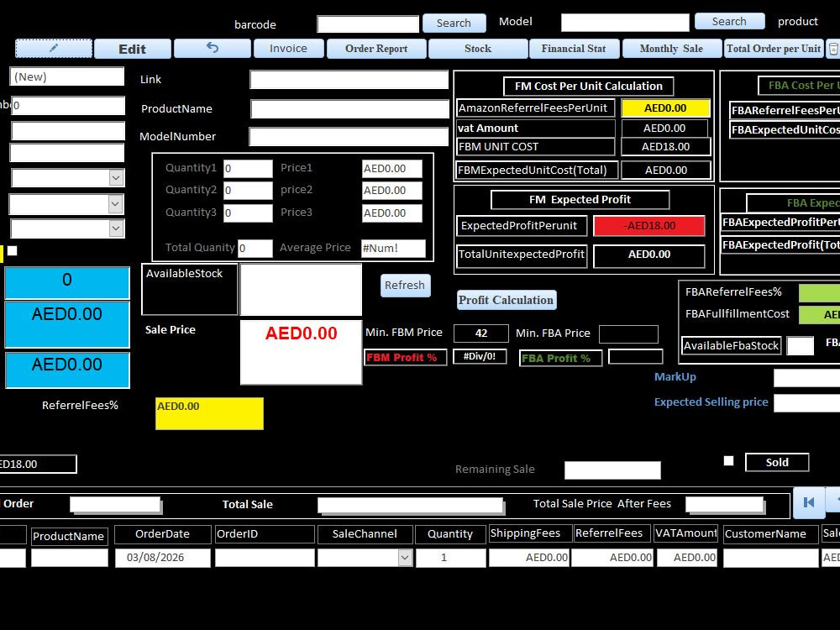Open Total Order per Unit
Screen dimensions: 840x630
coord(774,48)
